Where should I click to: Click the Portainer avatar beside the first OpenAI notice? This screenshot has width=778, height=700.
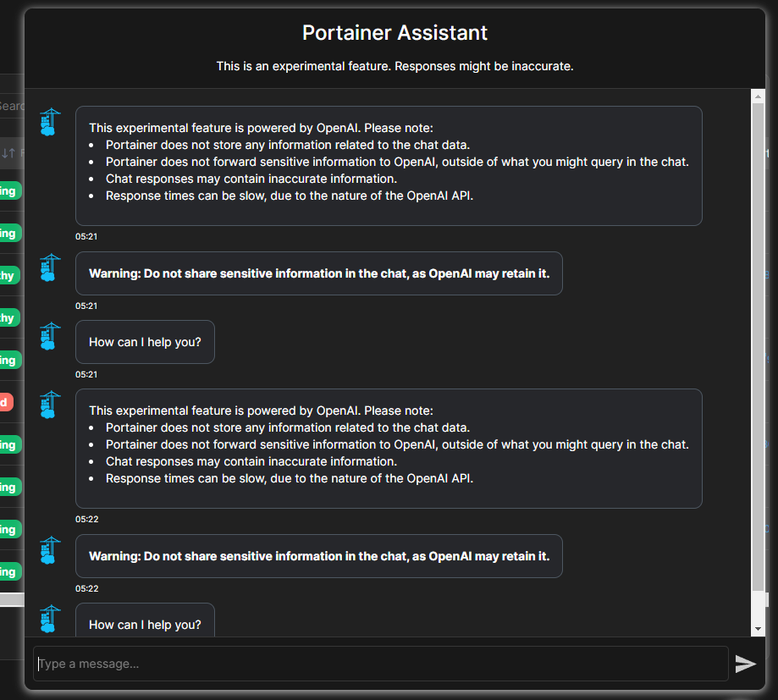[51, 123]
